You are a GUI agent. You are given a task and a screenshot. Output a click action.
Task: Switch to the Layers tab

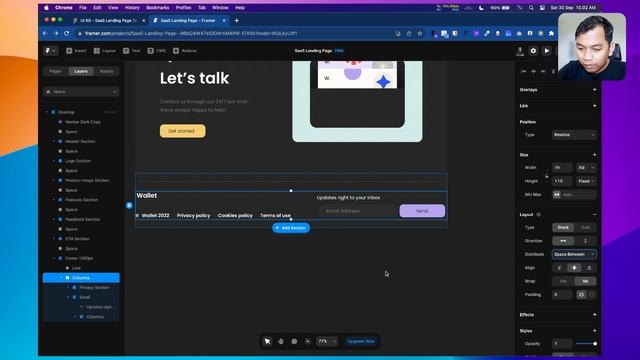[81, 71]
